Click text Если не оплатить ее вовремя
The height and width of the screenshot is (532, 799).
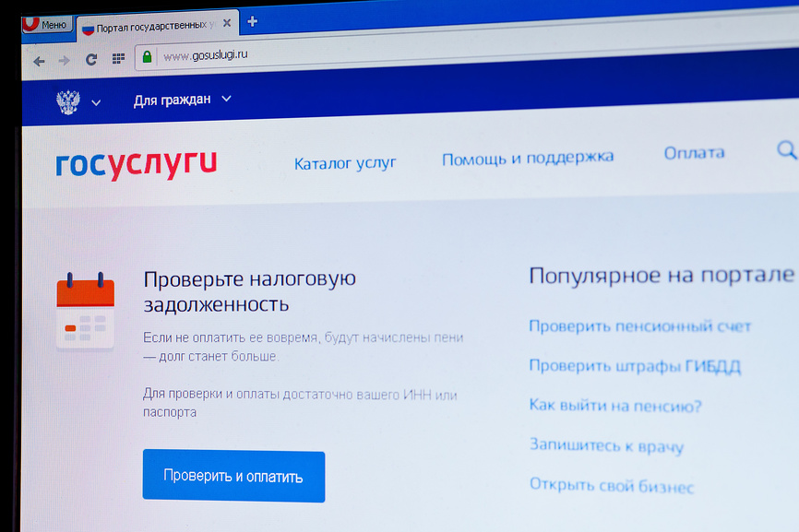pos(231,337)
